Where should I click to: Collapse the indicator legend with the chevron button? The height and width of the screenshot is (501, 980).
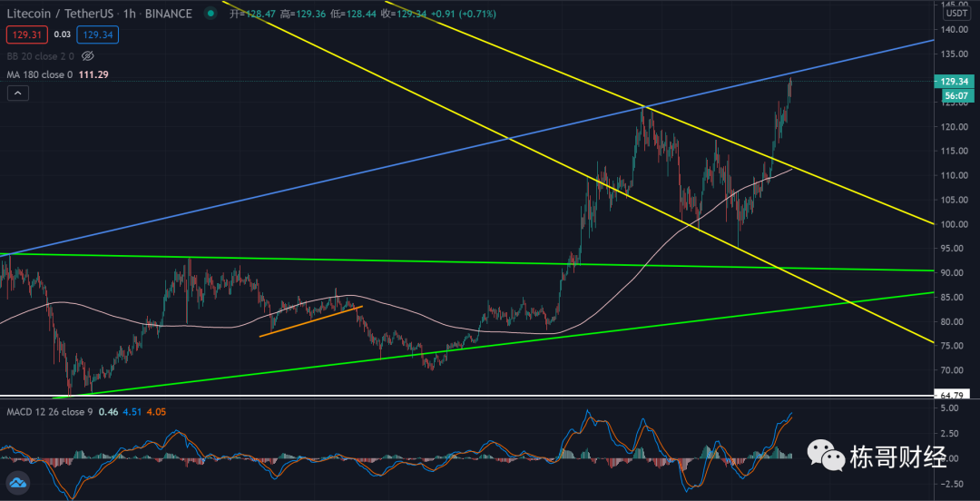pos(16,93)
